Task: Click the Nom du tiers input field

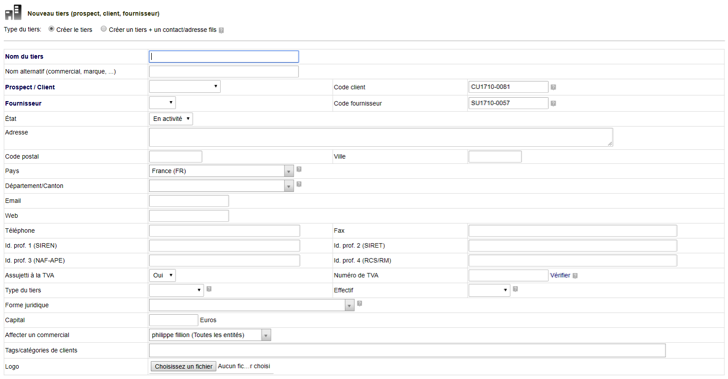Action: (x=224, y=57)
